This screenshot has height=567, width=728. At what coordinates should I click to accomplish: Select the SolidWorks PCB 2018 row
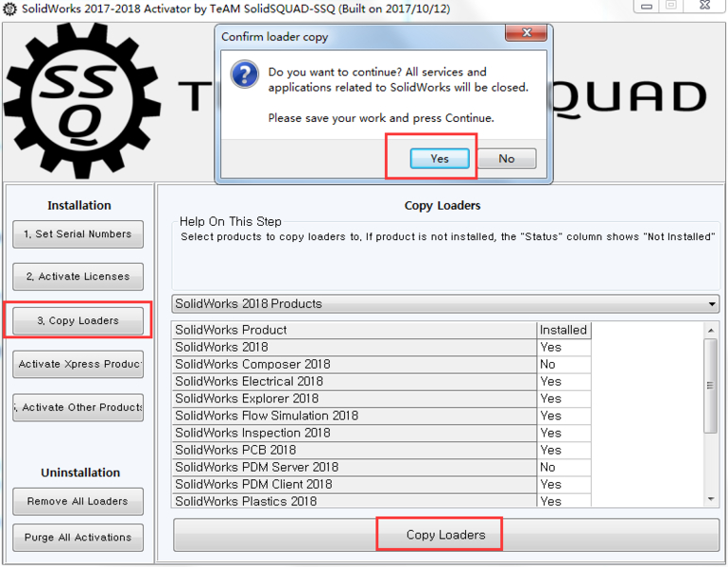[382, 450]
